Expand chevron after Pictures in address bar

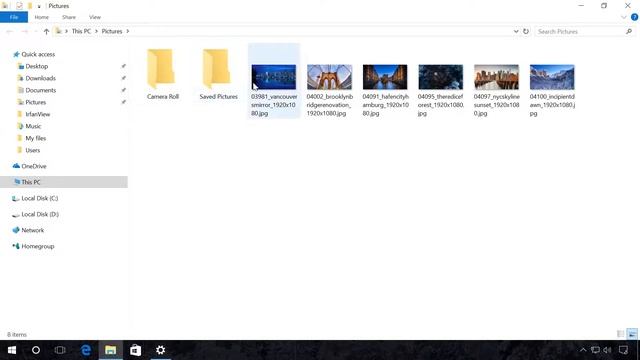(x=128, y=31)
